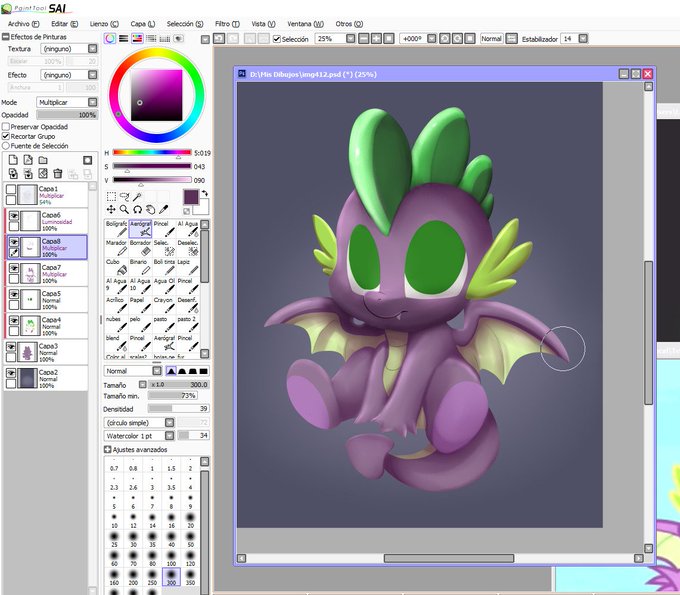
Task: Open the Lienzo menu
Action: coord(104,24)
